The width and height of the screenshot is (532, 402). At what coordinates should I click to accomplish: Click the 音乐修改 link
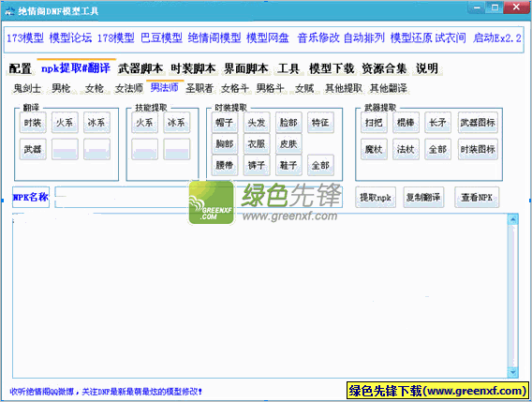pyautogui.click(x=318, y=37)
